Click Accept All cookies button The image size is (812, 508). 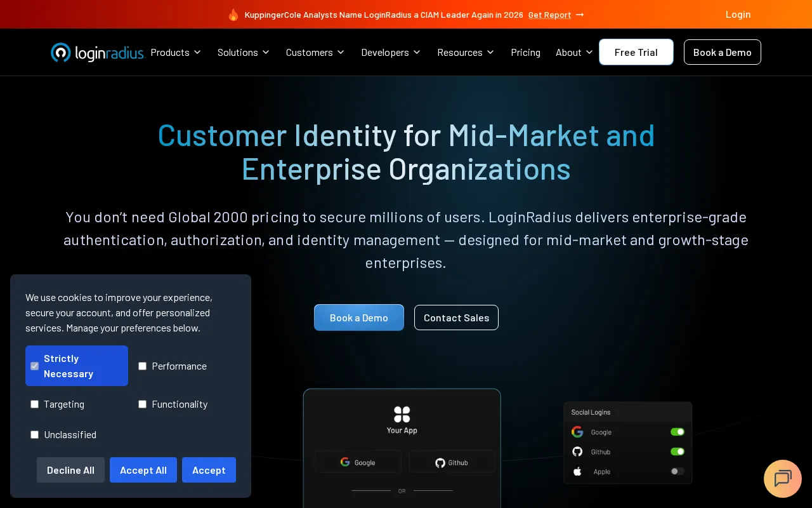pyautogui.click(x=143, y=470)
